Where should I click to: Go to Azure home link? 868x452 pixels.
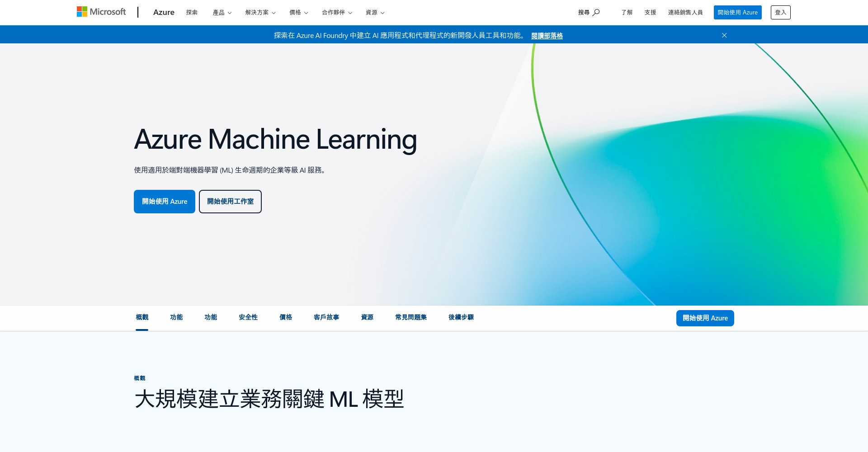pyautogui.click(x=164, y=13)
